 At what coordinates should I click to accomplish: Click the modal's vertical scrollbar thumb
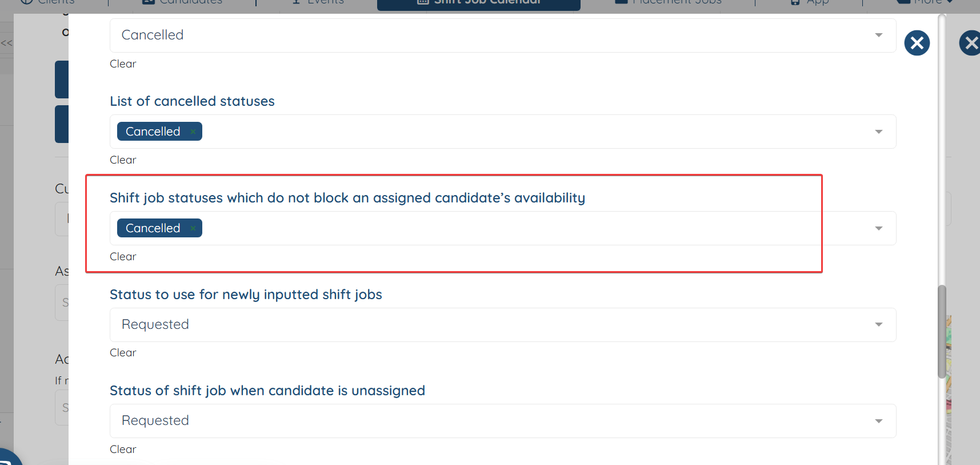(942, 332)
